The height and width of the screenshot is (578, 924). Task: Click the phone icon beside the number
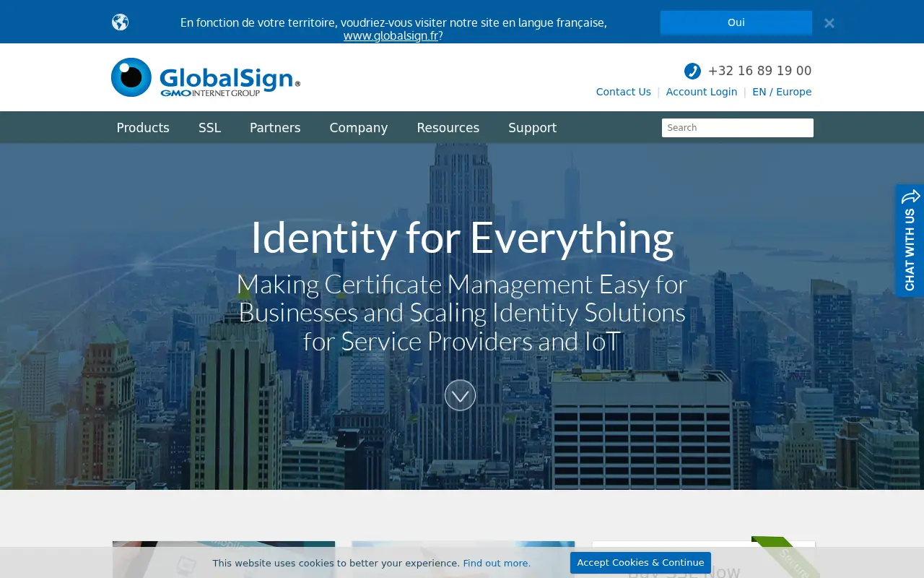[x=692, y=71]
